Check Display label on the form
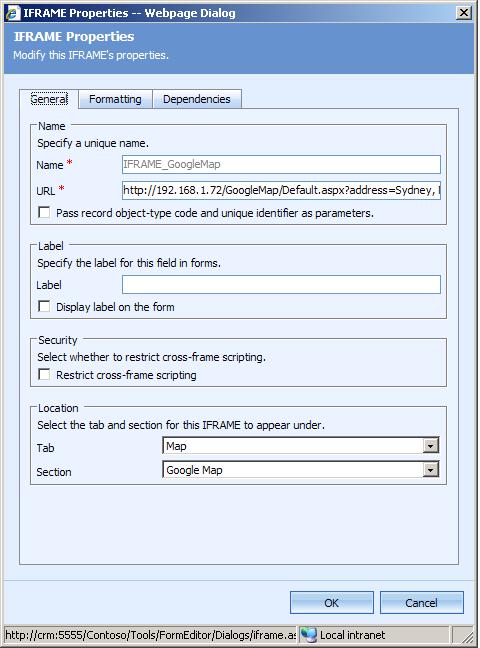 pyautogui.click(x=44, y=306)
